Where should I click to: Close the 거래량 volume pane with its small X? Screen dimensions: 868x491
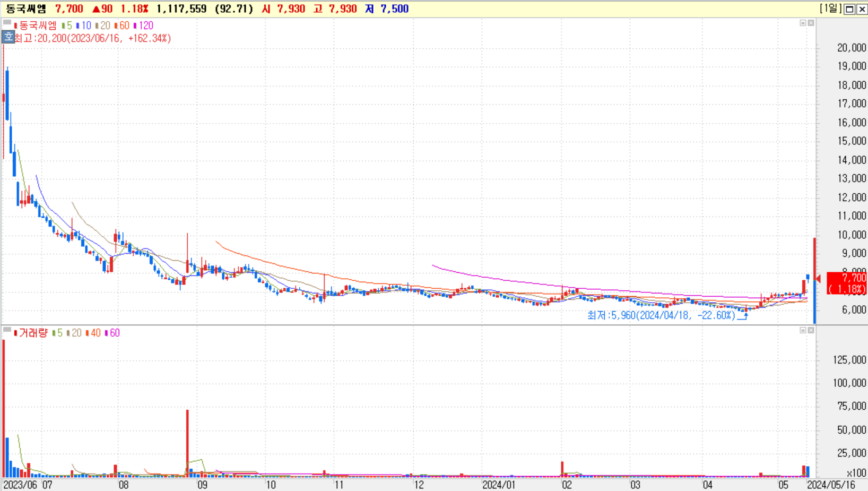(811, 330)
